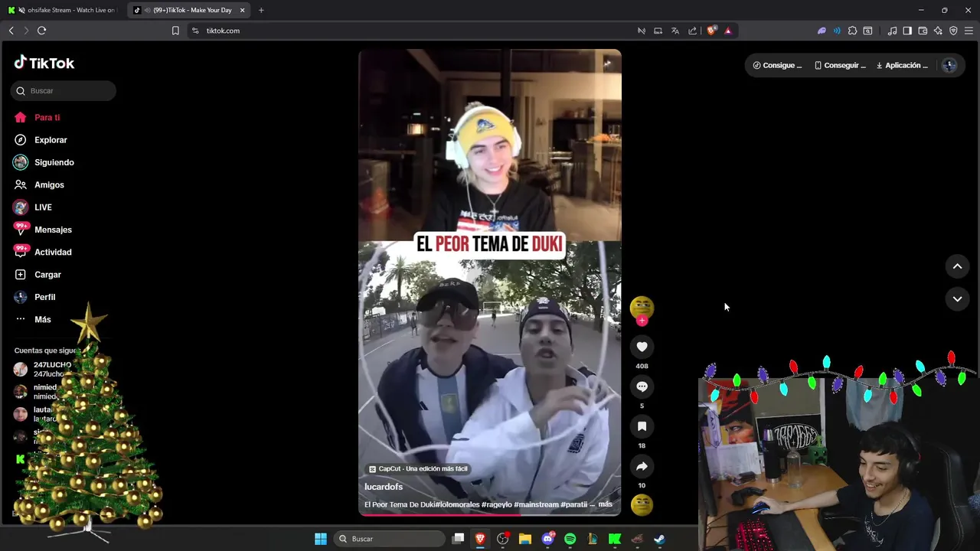Focus the TikTok Buscar search field
The height and width of the screenshot is (551, 980).
(64, 90)
